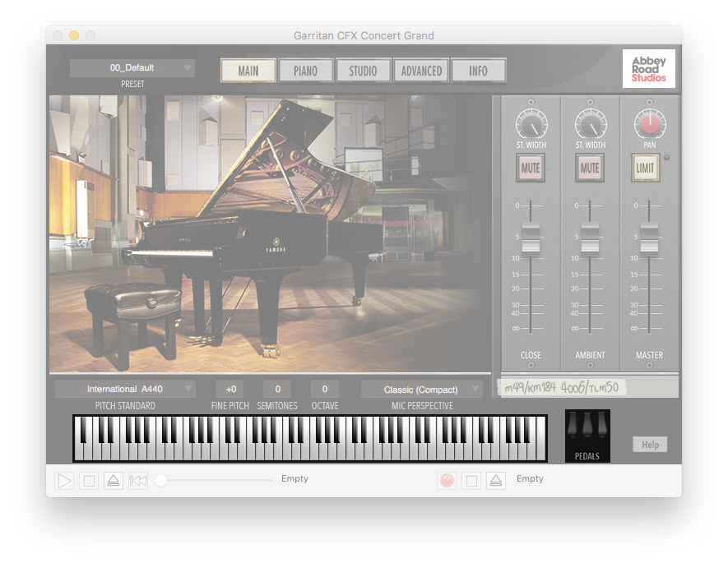Click the CLOSE channel name label
The width and height of the screenshot is (728, 563).
coord(531,355)
